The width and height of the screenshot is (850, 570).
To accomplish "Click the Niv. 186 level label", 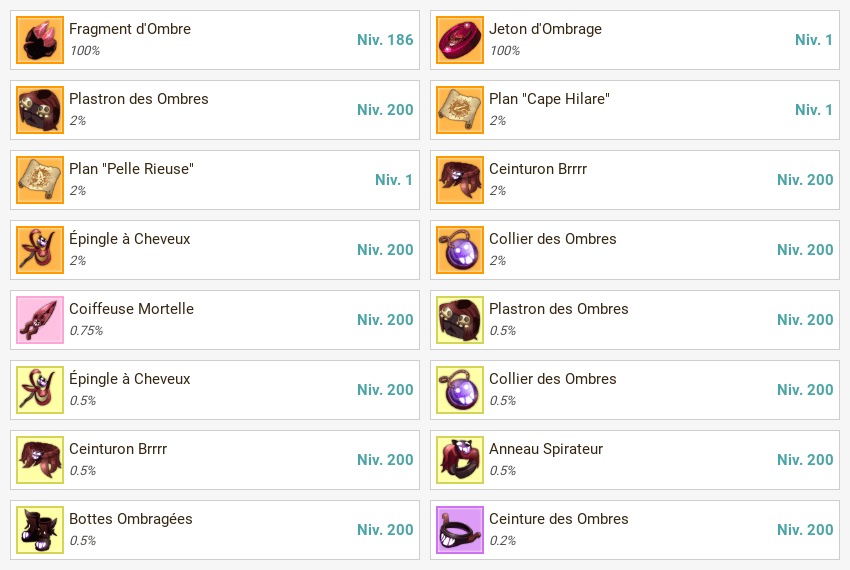I will coord(385,40).
